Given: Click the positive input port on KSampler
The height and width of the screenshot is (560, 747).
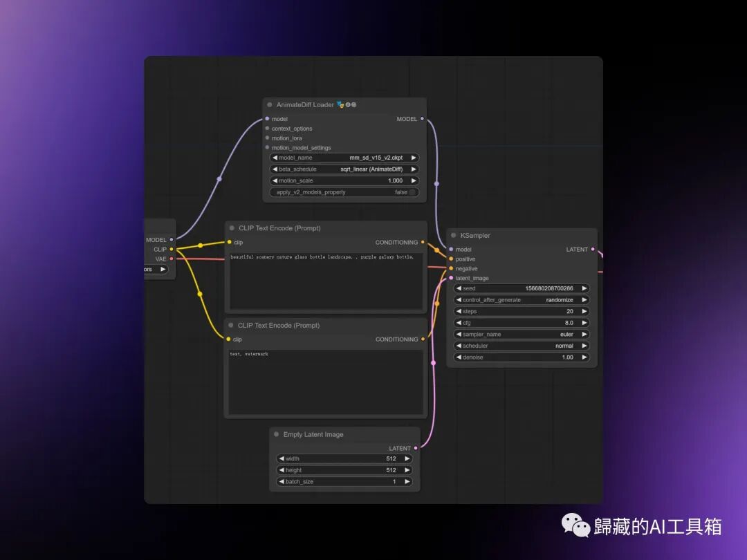Looking at the screenshot, I should point(451,259).
